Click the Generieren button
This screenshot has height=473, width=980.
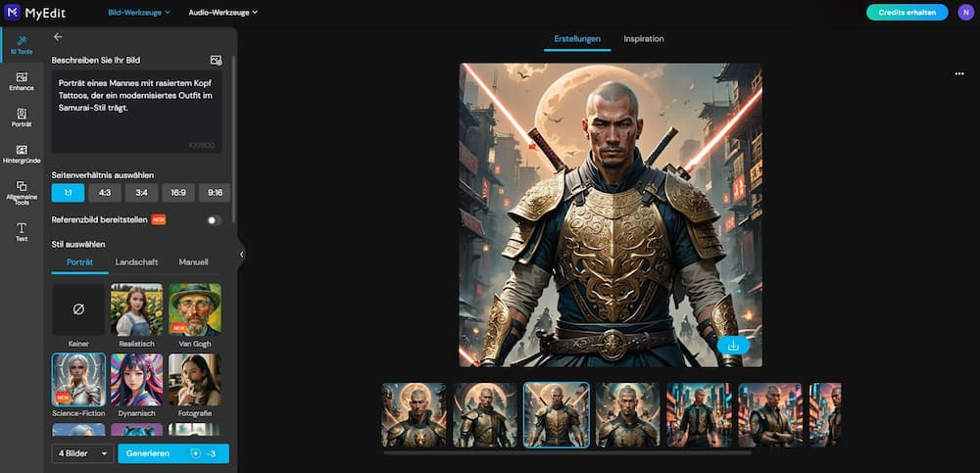coord(173,453)
